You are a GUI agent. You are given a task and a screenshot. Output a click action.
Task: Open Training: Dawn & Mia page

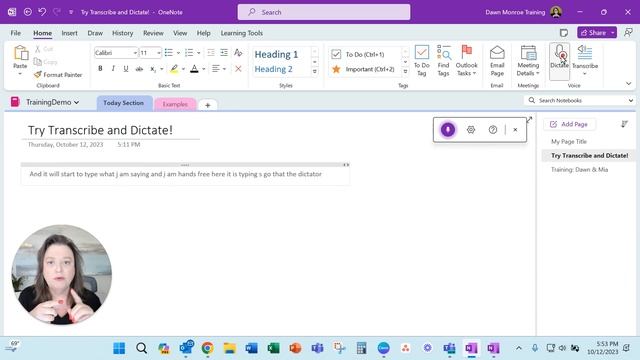[579, 169]
